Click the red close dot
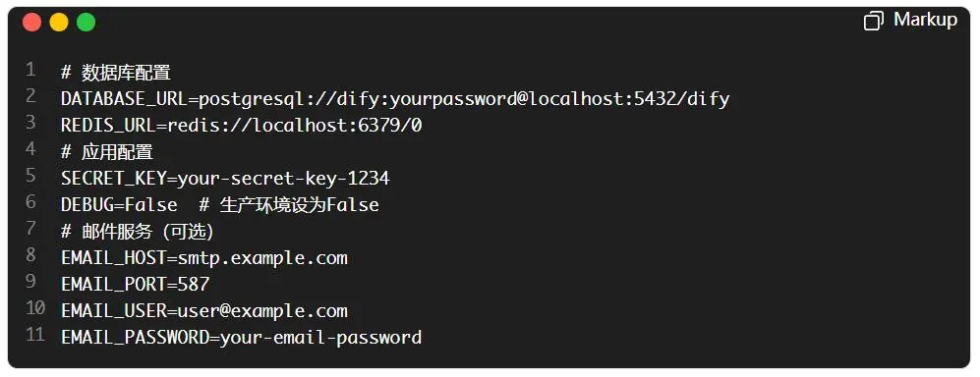 pos(31,23)
